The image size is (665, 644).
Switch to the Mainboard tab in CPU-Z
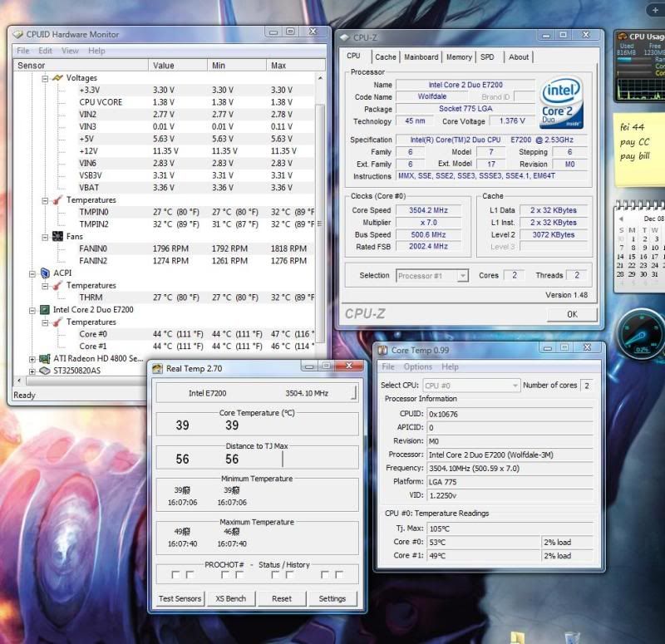click(421, 57)
